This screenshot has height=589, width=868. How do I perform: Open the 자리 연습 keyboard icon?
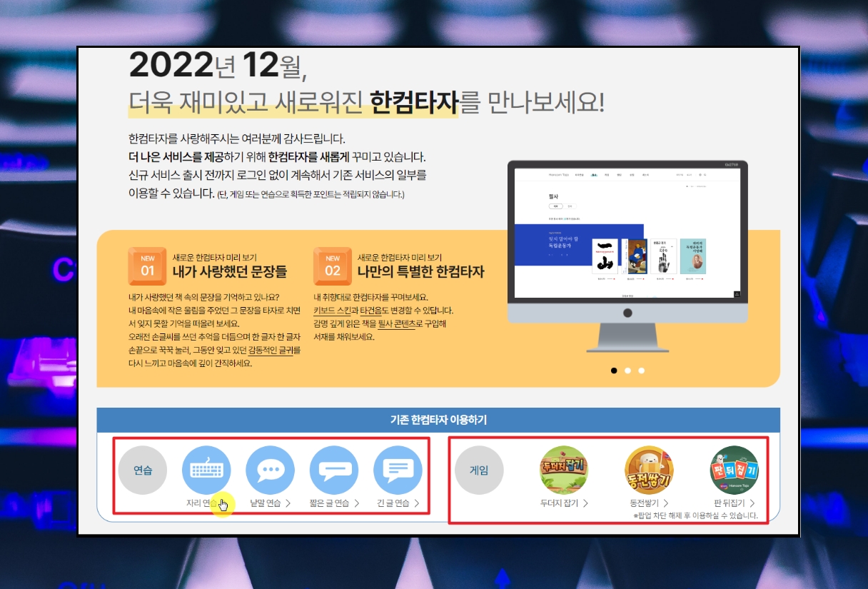(206, 470)
